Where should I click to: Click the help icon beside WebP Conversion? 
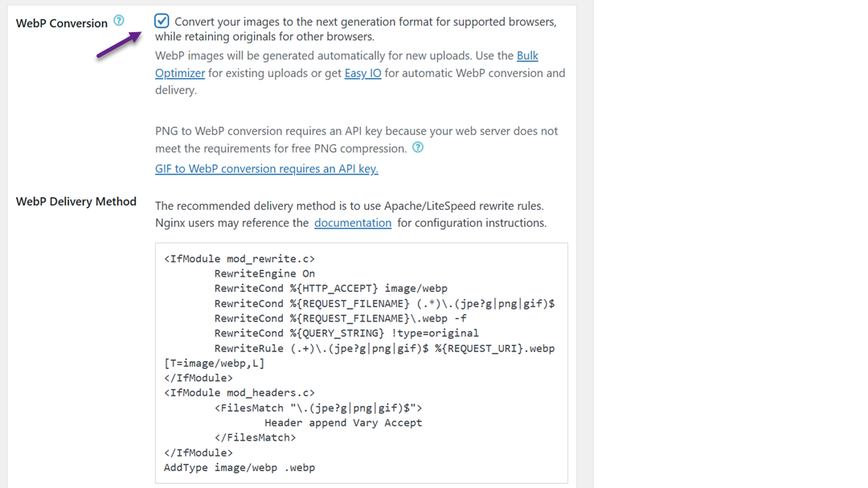pos(119,21)
